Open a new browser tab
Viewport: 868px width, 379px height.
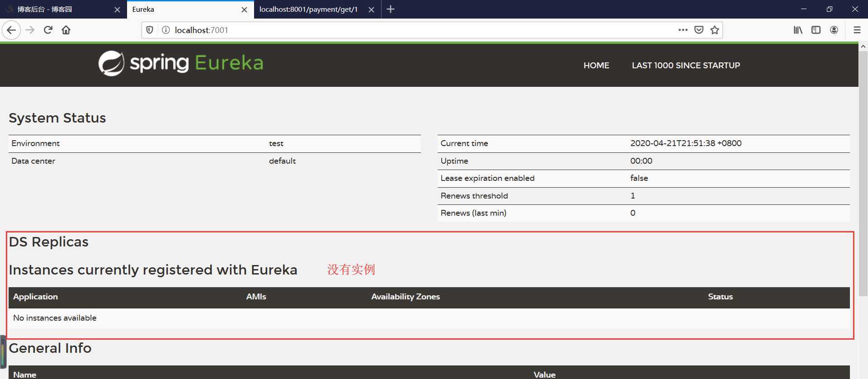pos(391,9)
